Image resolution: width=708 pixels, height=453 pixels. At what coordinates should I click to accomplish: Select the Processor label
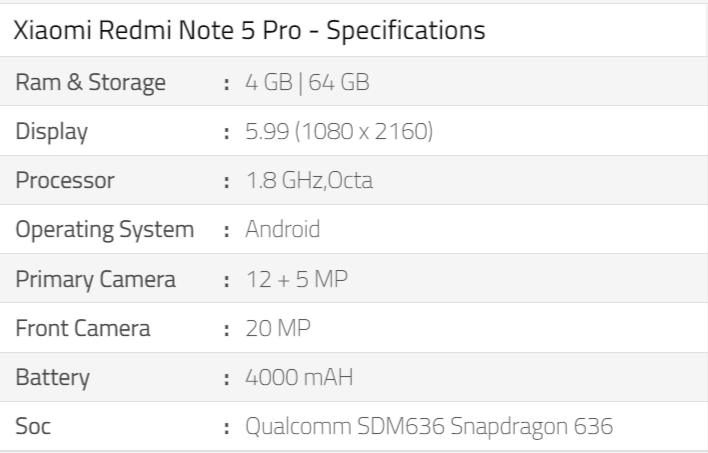click(x=65, y=180)
